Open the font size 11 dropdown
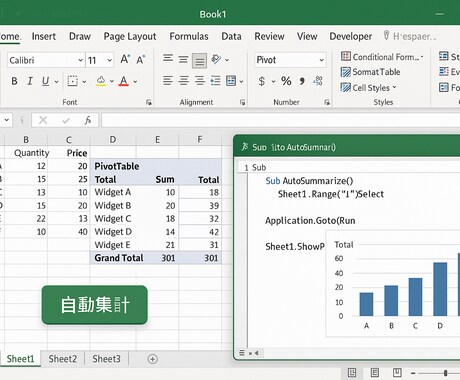 click(109, 60)
